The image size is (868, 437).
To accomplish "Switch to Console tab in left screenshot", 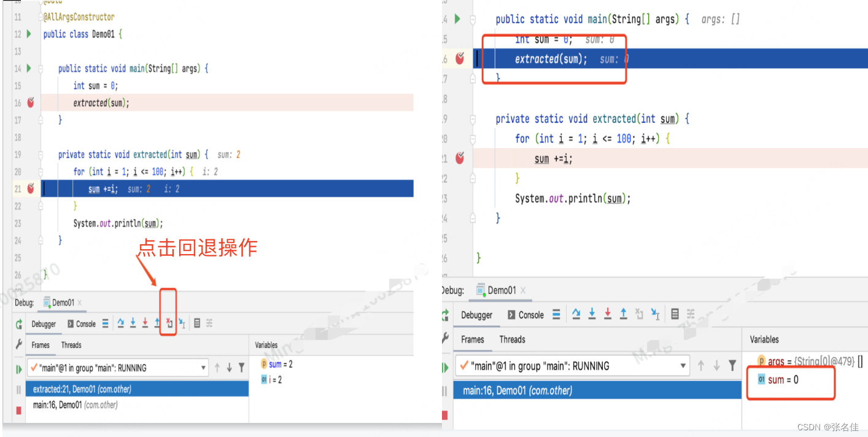I will click(81, 324).
